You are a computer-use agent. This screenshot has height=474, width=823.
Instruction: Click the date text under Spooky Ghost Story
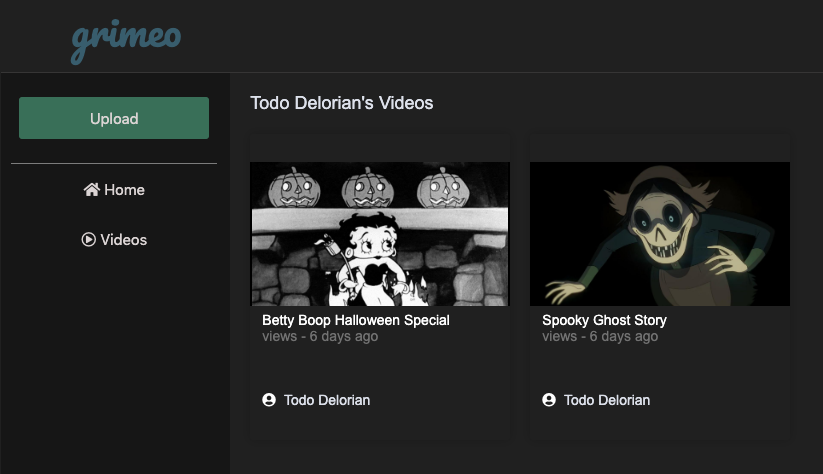click(x=600, y=337)
